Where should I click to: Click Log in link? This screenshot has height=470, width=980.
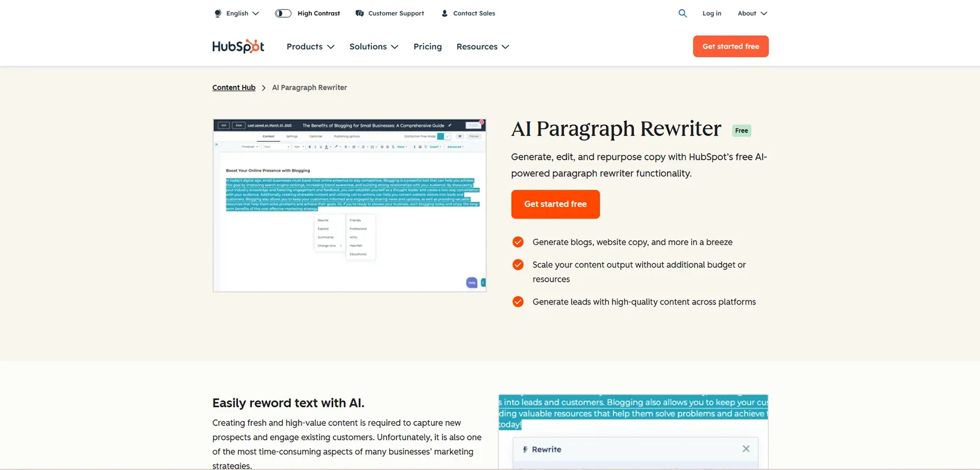tap(712, 13)
